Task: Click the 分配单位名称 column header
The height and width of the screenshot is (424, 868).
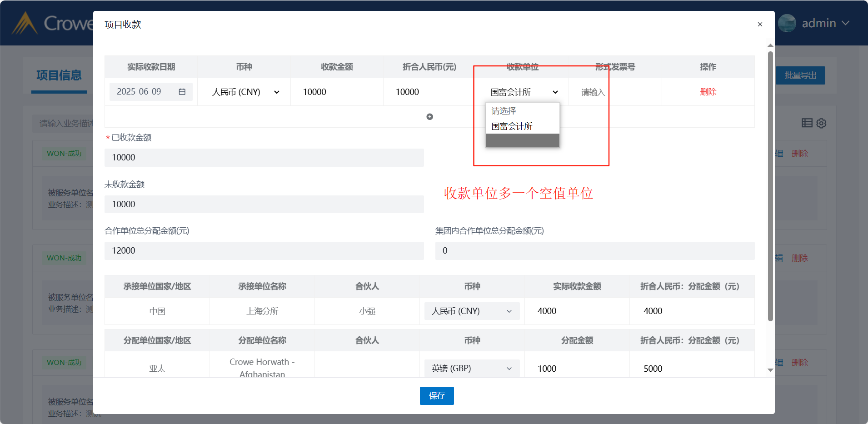Action: coord(262,341)
